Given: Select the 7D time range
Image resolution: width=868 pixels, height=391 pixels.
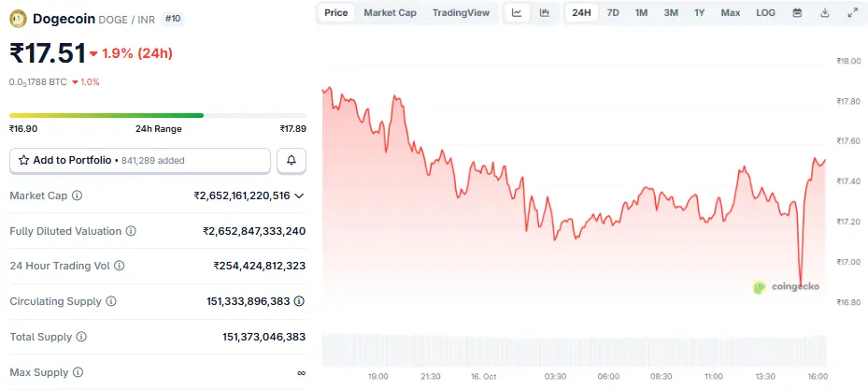Looking at the screenshot, I should 613,13.
